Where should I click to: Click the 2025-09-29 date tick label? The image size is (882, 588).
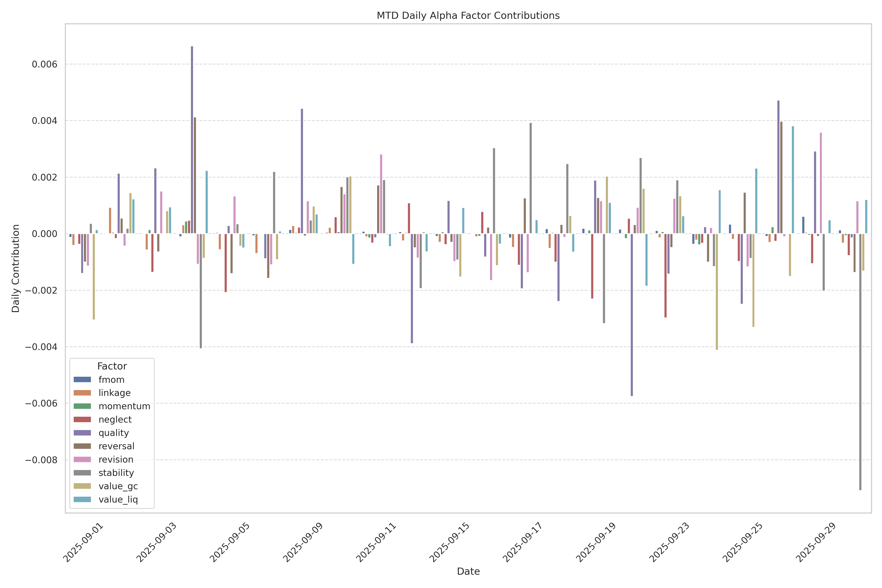(x=816, y=543)
